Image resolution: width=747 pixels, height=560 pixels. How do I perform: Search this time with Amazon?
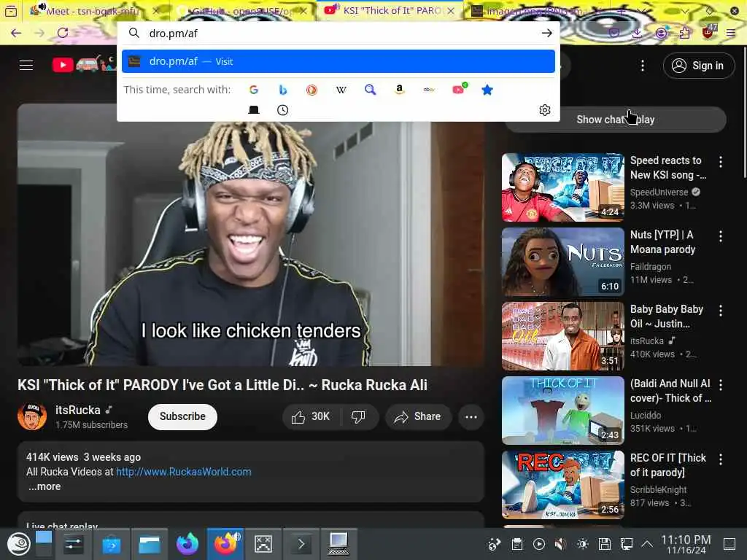[399, 90]
